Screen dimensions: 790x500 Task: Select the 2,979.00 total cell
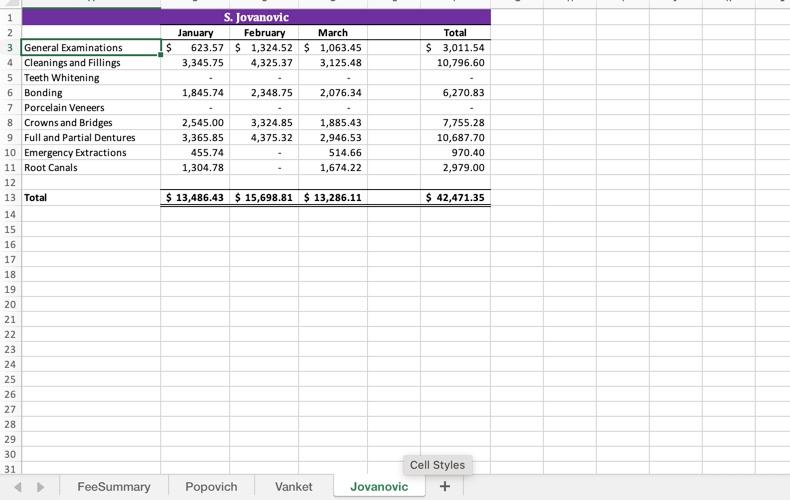(455, 167)
